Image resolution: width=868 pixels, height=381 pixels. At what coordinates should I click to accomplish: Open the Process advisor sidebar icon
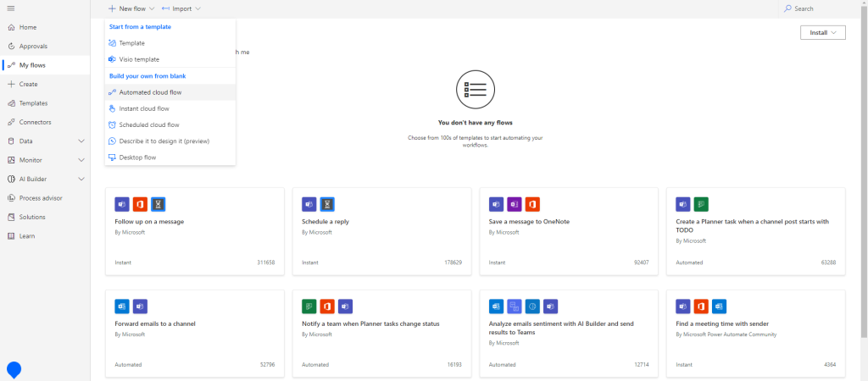[11, 198]
